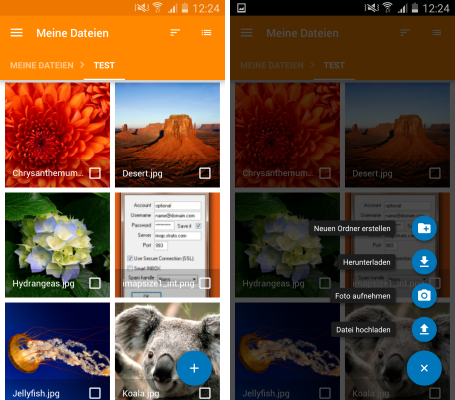Check the dimmed Hydrangeas.jpg checkbox
The image size is (455, 400).
(325, 283)
